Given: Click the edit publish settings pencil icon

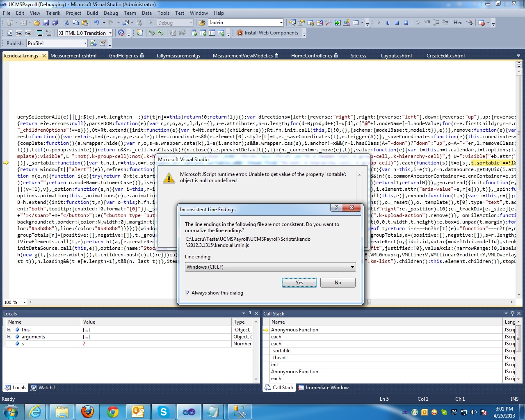Looking at the screenshot, I should 103,43.
